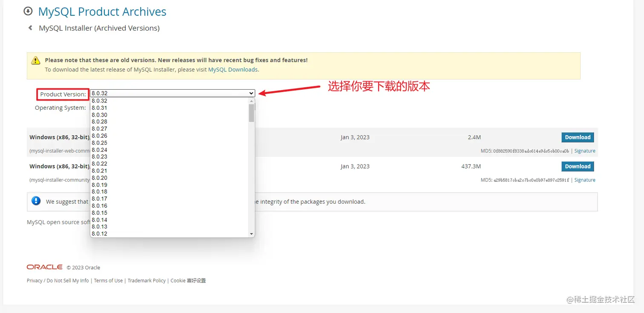Open the Terms of Use link
This screenshot has width=644, height=313.
click(108, 281)
